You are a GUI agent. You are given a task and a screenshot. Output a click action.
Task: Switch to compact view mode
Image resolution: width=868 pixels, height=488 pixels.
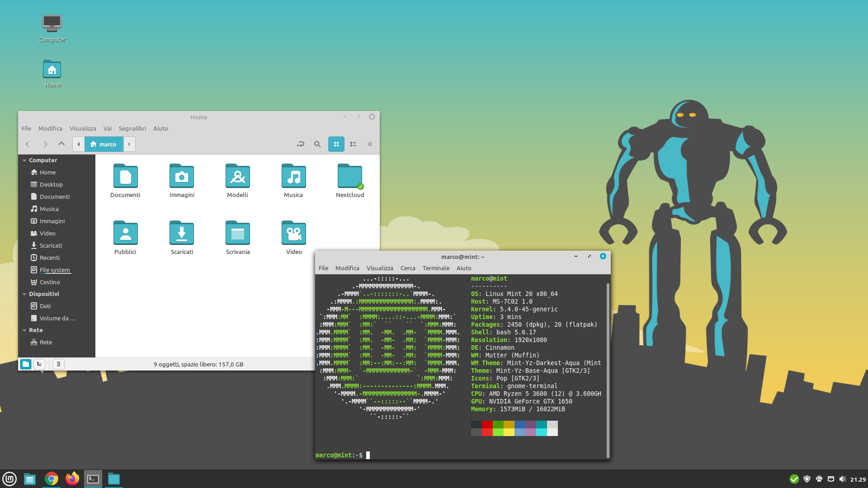coord(370,144)
